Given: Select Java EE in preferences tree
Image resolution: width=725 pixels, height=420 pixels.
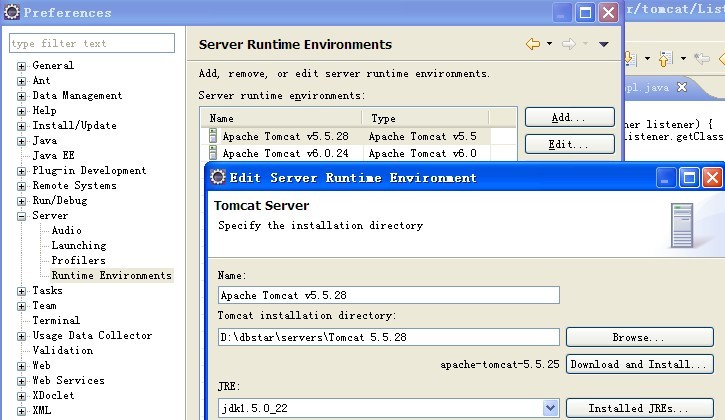Looking at the screenshot, I should 54,155.
